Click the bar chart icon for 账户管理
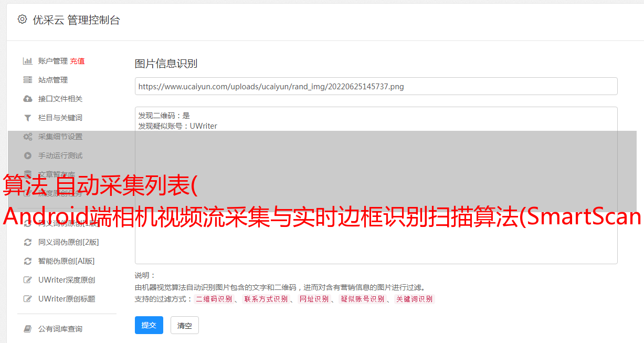 click(28, 61)
